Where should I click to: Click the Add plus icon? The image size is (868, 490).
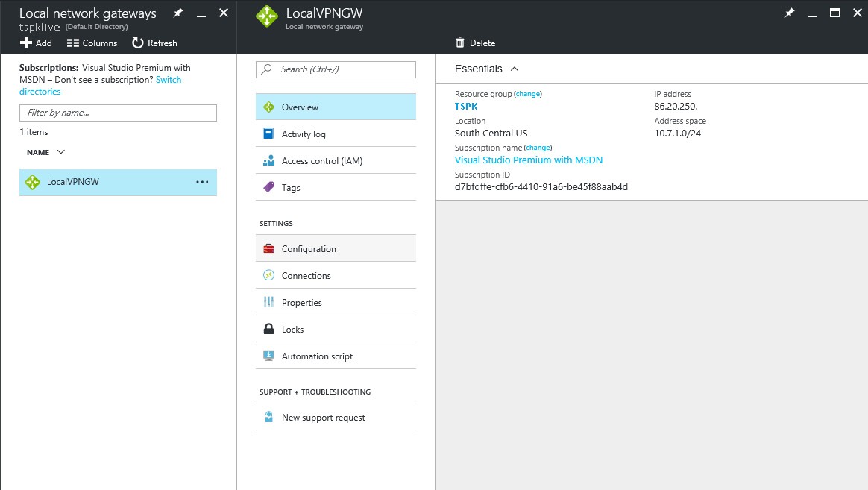tap(26, 43)
